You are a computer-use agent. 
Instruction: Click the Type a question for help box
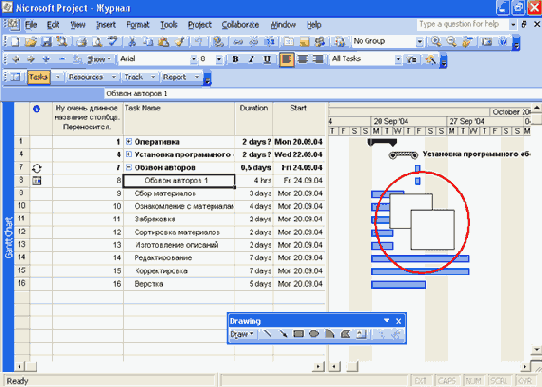coord(462,25)
